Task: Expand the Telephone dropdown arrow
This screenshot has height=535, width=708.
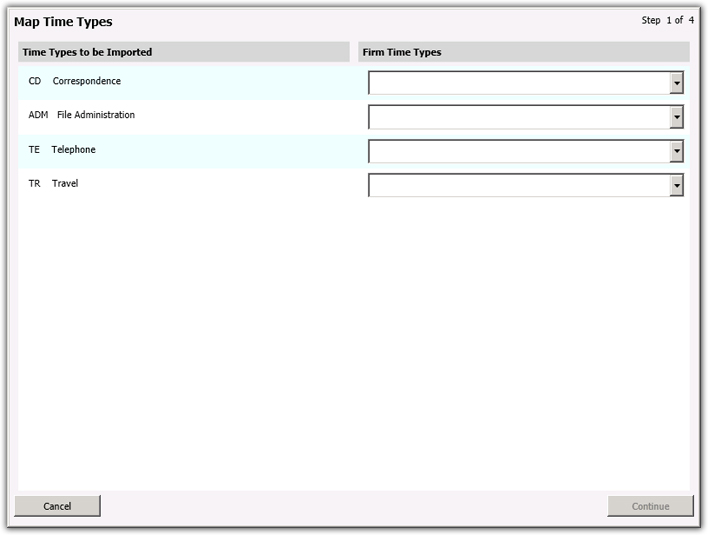Action: [677, 152]
